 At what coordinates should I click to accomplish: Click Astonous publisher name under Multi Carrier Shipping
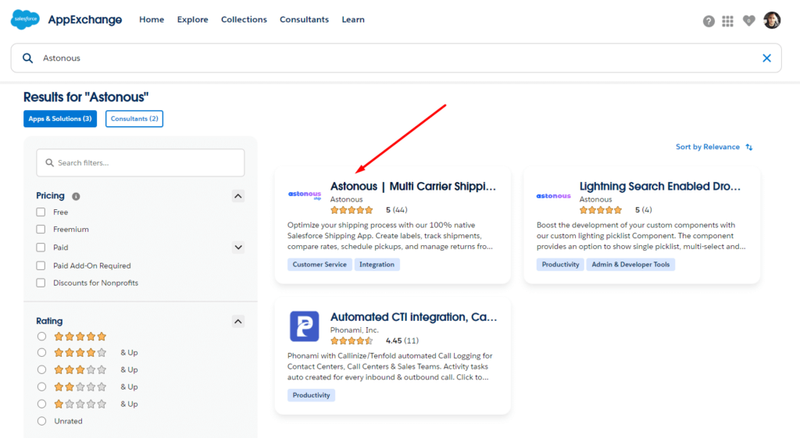[346, 200]
